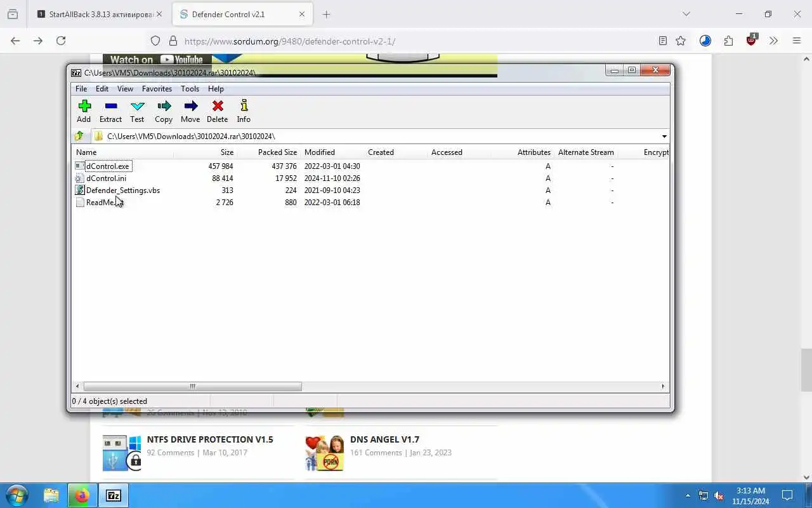812x508 pixels.
Task: Close the StartAllBack browser tab
Action: [x=159, y=14]
